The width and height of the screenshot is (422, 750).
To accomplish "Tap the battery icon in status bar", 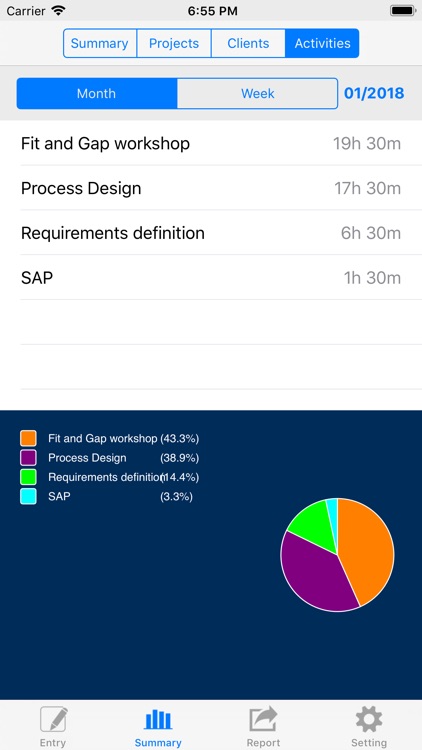I will coord(402,11).
